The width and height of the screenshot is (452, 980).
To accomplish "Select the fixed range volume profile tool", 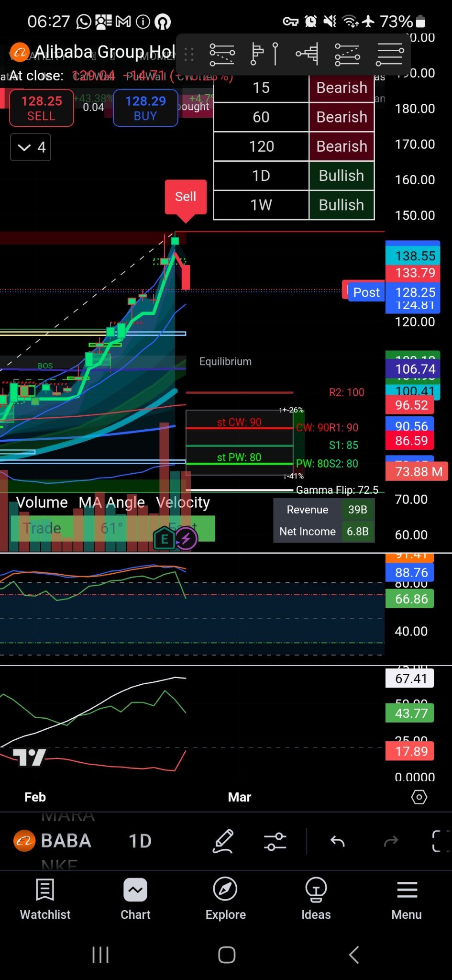I will 265,54.
